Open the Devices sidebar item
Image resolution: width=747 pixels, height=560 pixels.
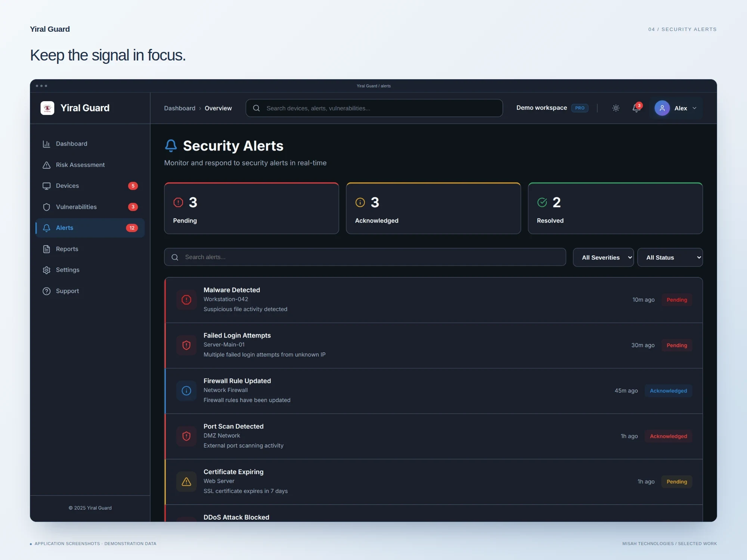pyautogui.click(x=90, y=186)
